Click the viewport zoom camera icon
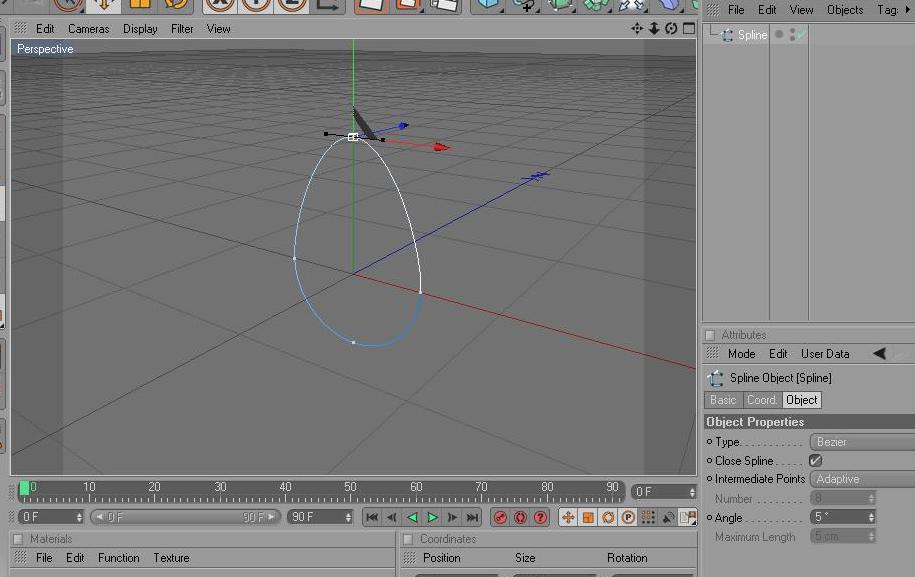Viewport: 915px width, 577px height. pyautogui.click(x=654, y=29)
